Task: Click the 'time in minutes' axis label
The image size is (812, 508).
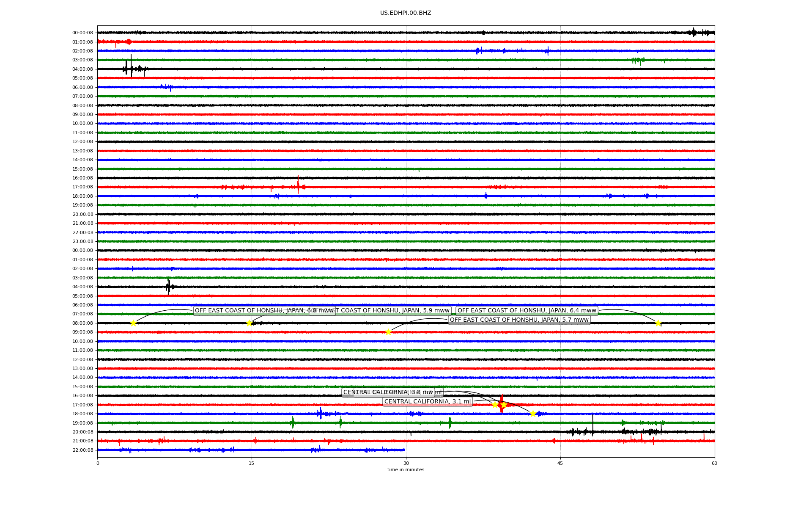Action: click(x=406, y=469)
